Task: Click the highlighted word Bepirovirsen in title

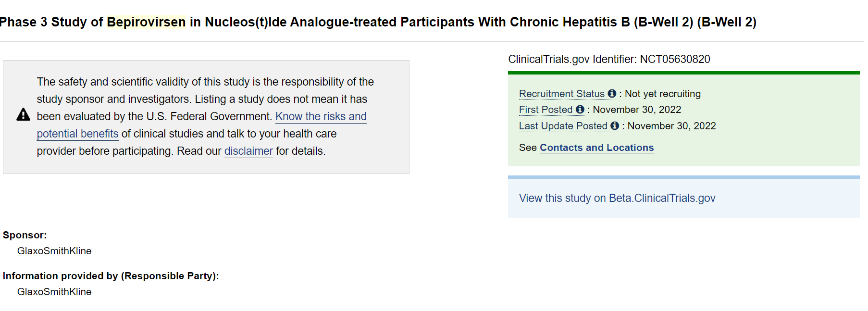Action: point(146,22)
